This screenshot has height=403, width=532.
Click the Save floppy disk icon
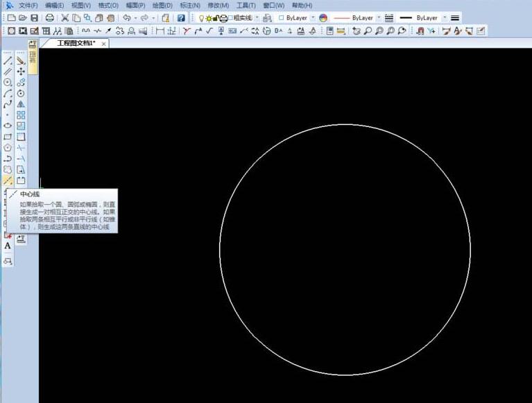click(x=34, y=17)
